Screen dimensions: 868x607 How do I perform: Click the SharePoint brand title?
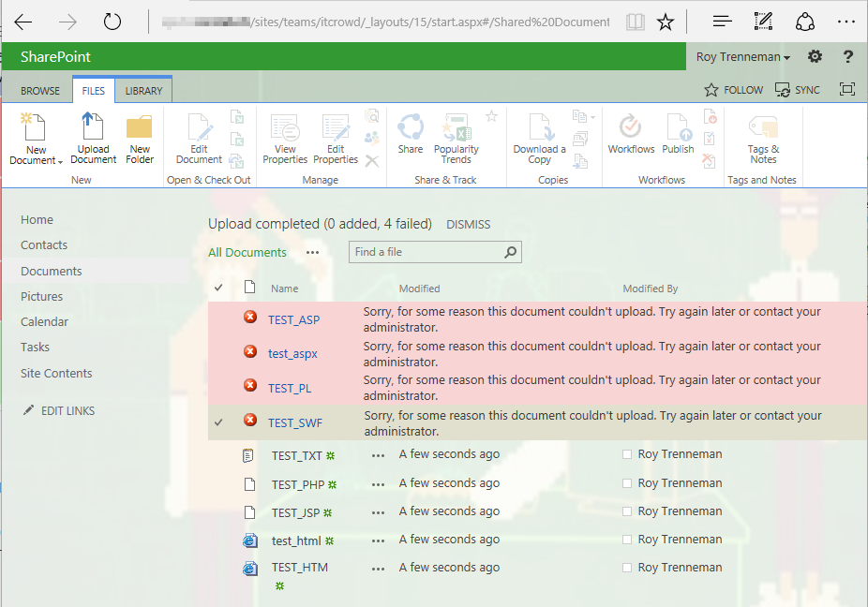[55, 56]
